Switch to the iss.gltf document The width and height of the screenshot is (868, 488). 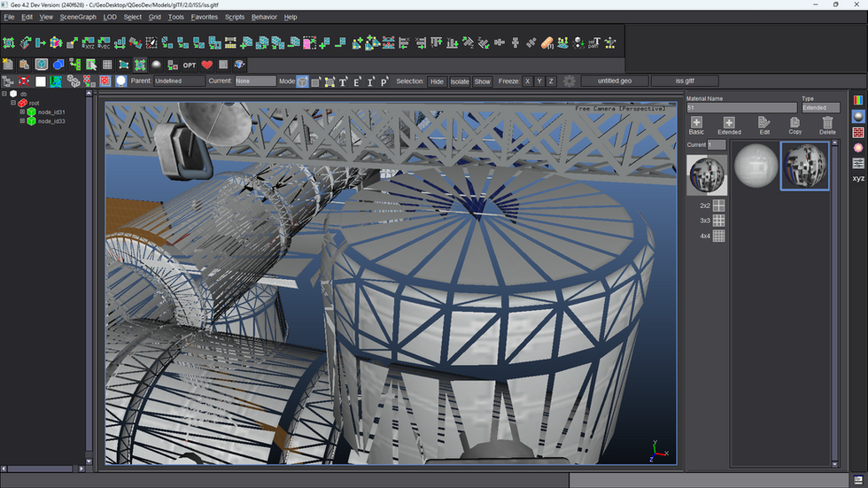[685, 81]
